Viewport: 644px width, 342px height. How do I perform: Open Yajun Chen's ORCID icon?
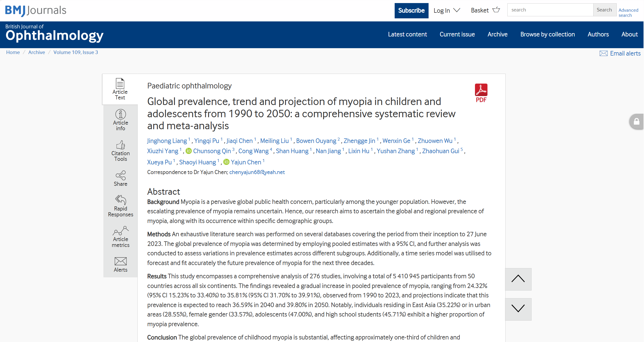226,162
